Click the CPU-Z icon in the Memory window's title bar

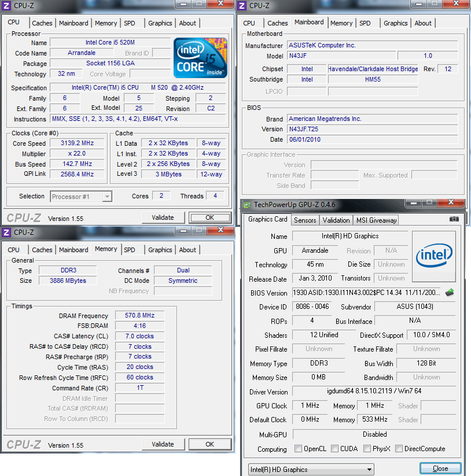pos(6,233)
